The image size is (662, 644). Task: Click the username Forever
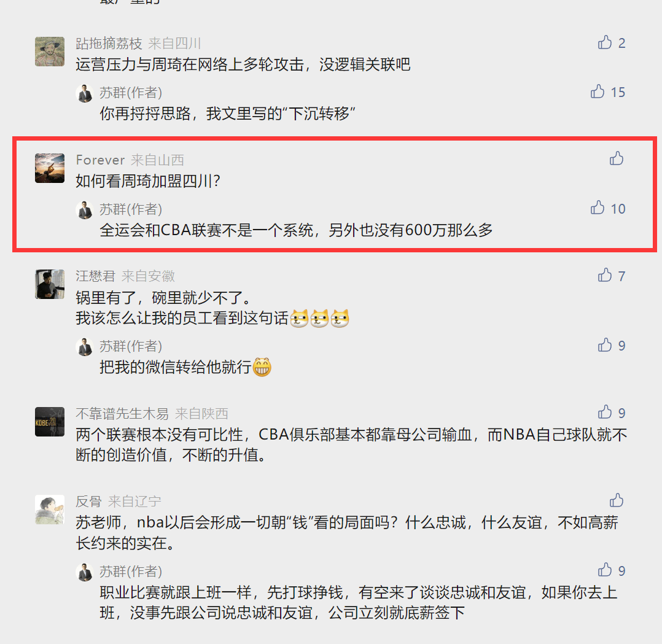[x=101, y=160]
